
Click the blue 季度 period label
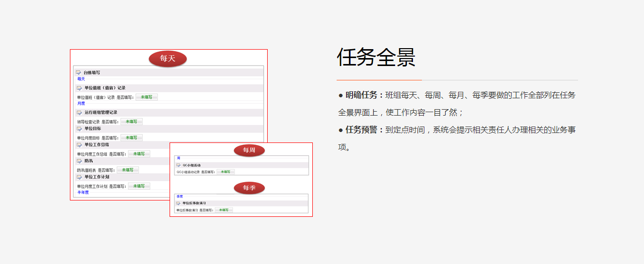coord(179,197)
